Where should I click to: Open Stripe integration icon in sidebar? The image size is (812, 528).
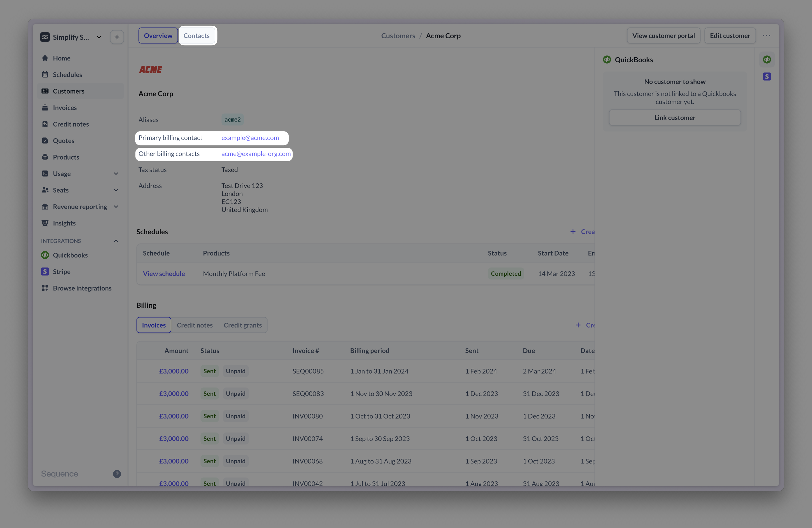pos(45,271)
